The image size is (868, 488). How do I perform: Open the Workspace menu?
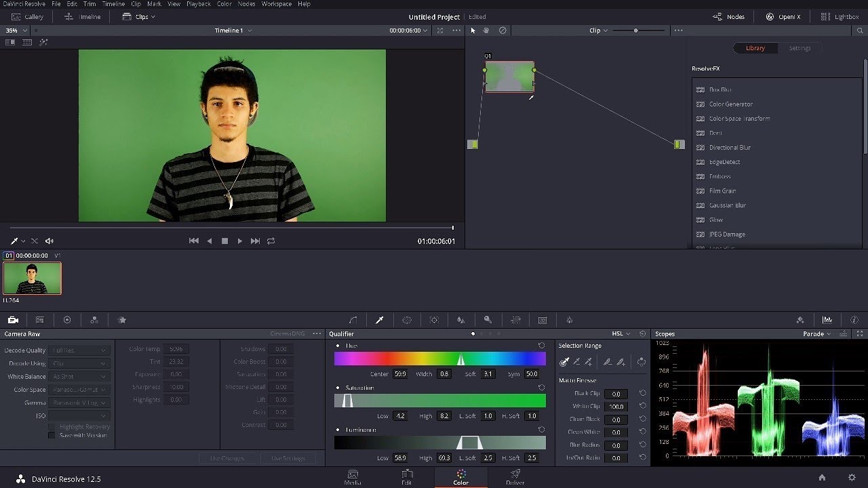(x=277, y=4)
